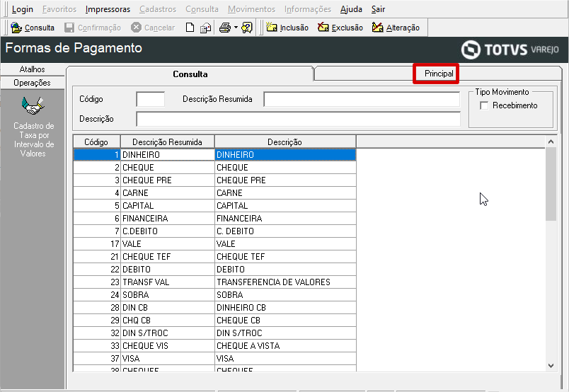
Task: Focus the Código input field
Action: pos(150,99)
